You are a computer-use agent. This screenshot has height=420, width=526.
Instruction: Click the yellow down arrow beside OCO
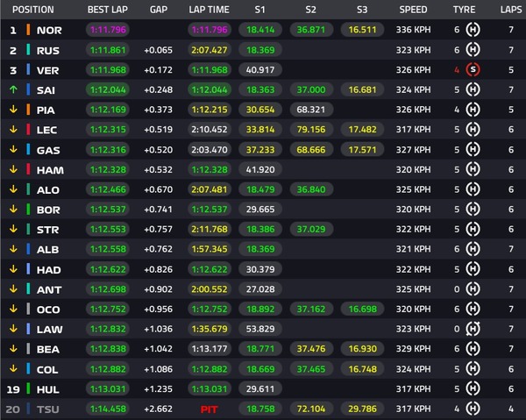(13, 309)
